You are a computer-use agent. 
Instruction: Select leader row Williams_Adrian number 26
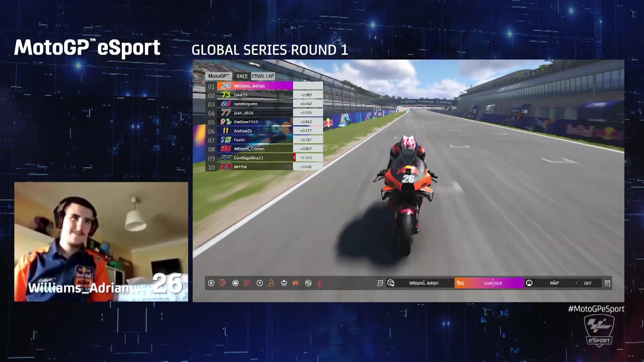[264, 86]
